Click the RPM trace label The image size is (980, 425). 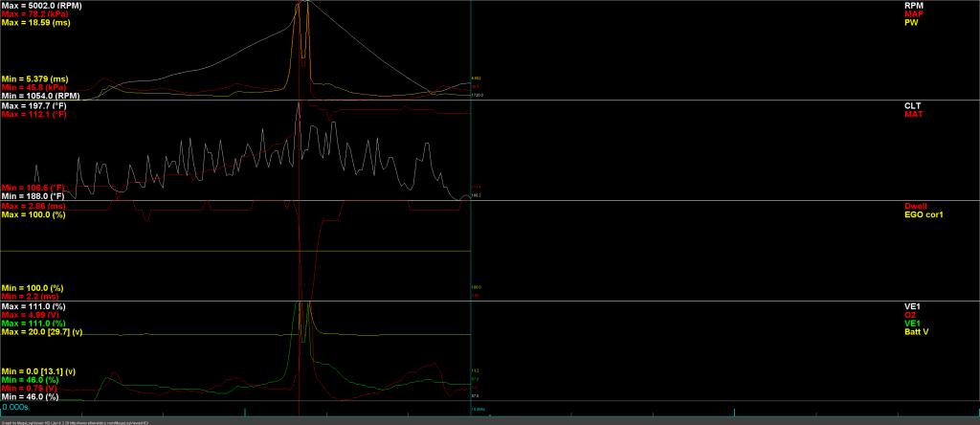point(912,5)
